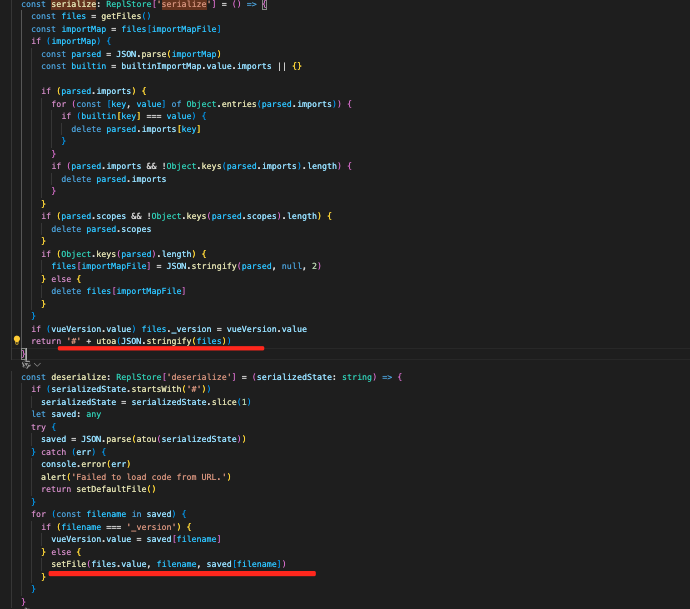This screenshot has height=609, width=690.
Task: Click the 'serializedState: string' parameter
Action: coord(314,377)
